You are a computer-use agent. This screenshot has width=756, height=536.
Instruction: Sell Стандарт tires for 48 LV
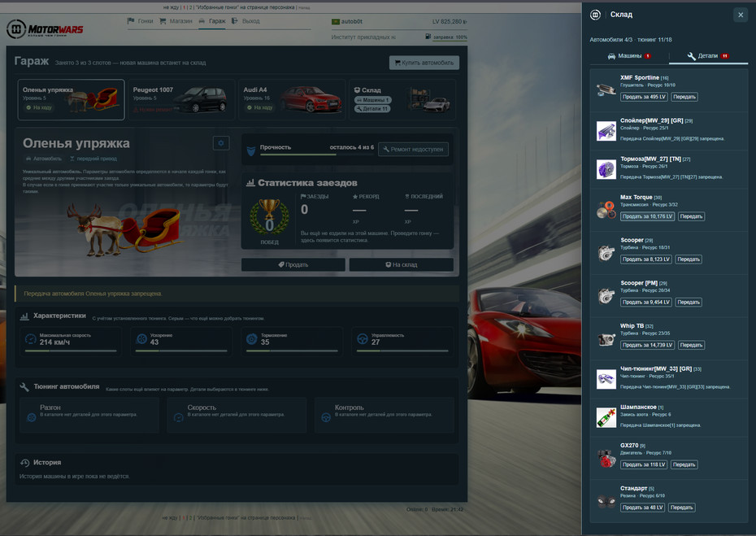coord(643,508)
